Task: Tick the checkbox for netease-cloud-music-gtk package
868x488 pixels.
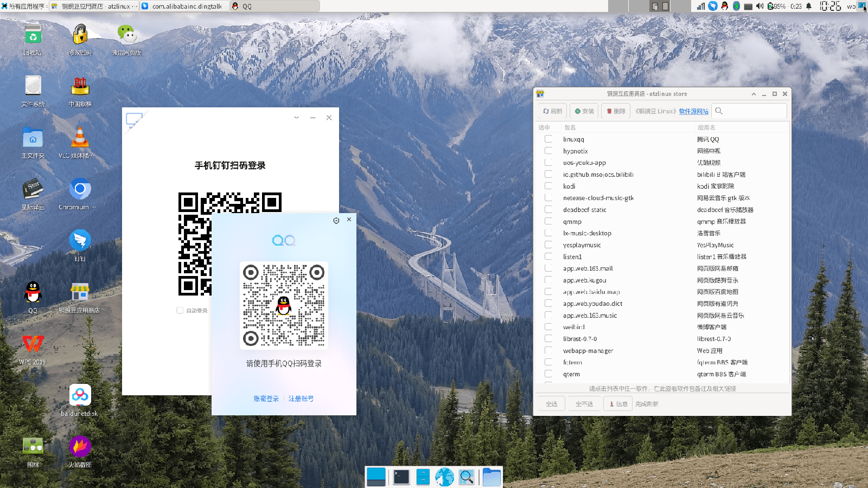Action: pyautogui.click(x=548, y=197)
